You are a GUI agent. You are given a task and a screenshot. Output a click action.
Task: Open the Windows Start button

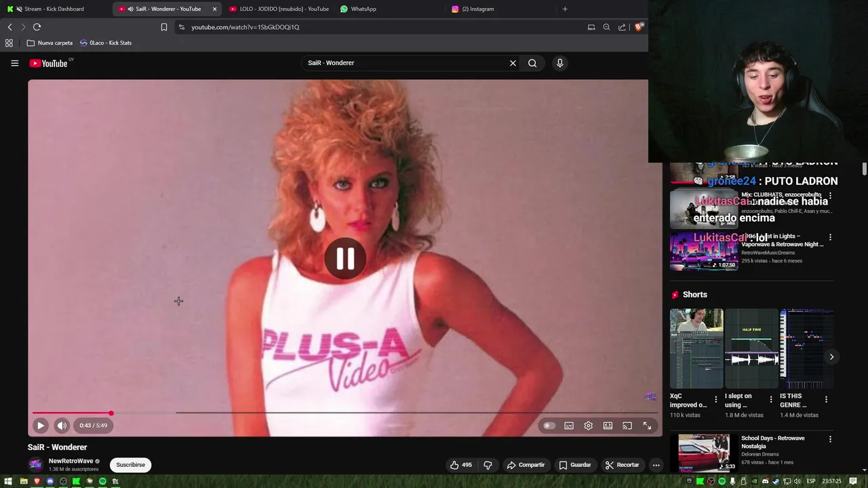(x=9, y=481)
